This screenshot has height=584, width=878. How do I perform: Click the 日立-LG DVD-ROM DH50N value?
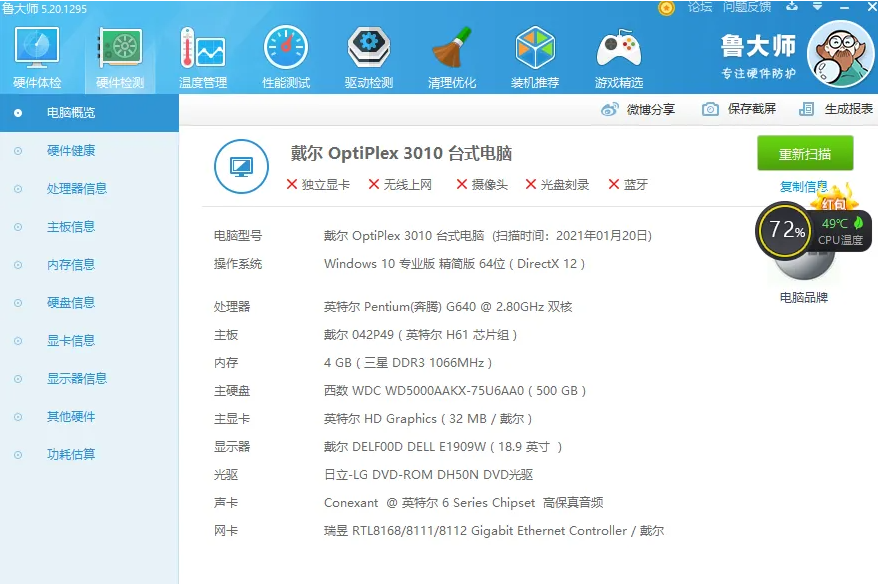click(x=428, y=475)
